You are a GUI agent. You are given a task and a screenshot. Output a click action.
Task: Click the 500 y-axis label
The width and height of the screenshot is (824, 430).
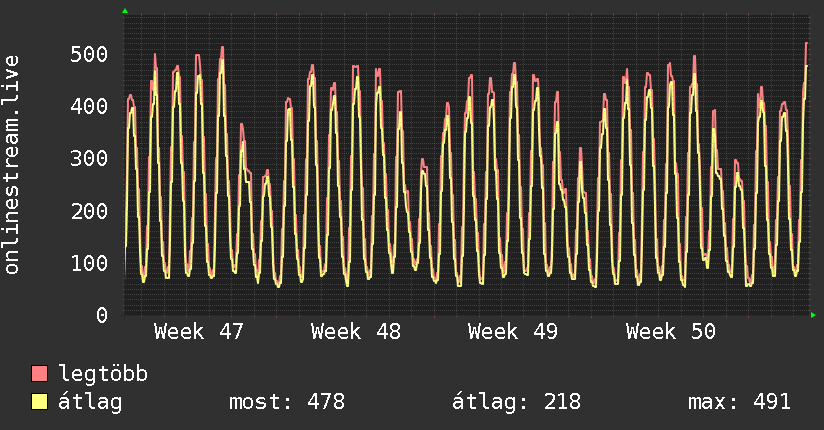click(x=89, y=54)
